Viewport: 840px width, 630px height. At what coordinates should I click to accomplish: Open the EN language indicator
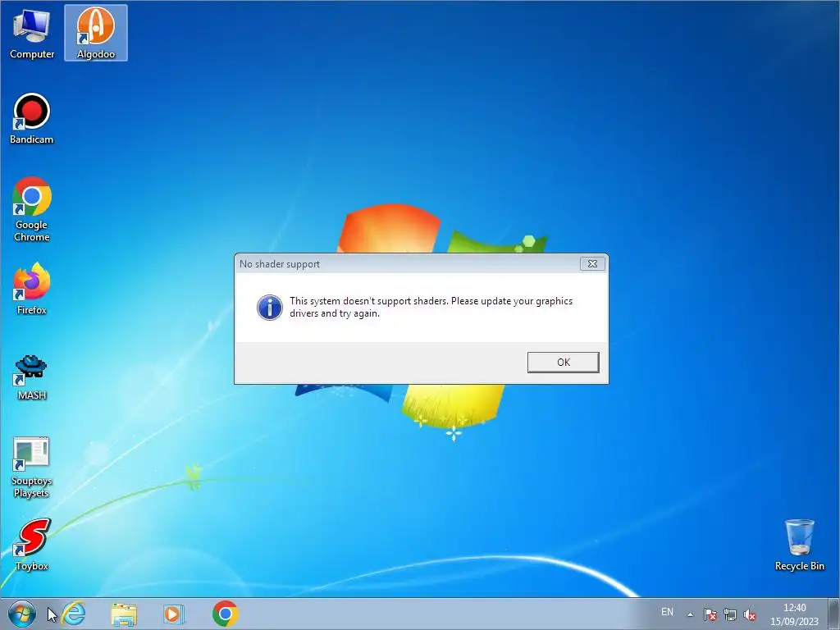pos(667,612)
